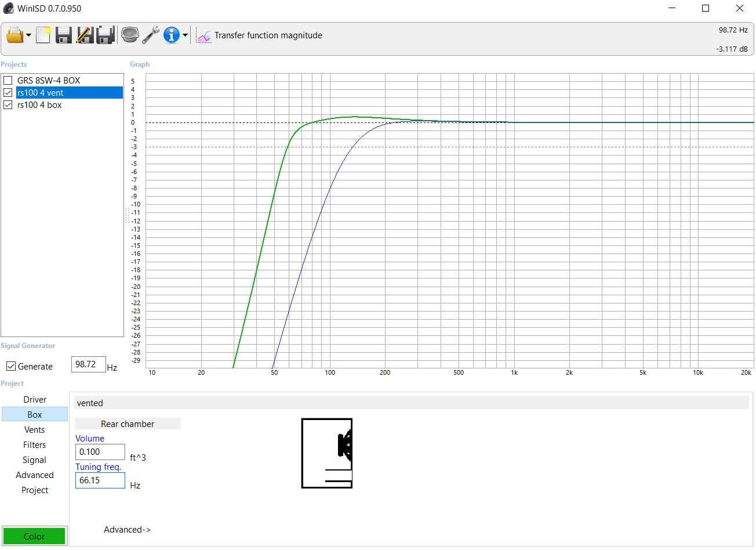Toggle the signal Generate checkbox
This screenshot has height=550, width=756.
pyautogui.click(x=11, y=367)
